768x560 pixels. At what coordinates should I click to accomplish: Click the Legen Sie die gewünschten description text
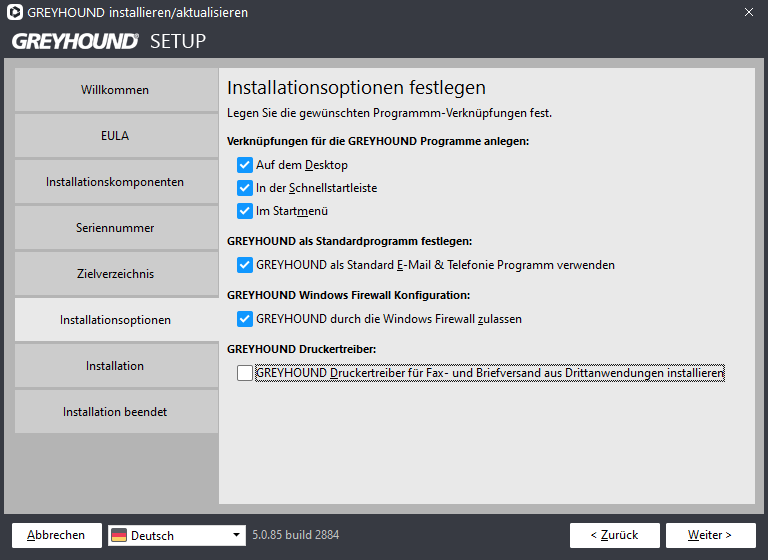[389, 113]
